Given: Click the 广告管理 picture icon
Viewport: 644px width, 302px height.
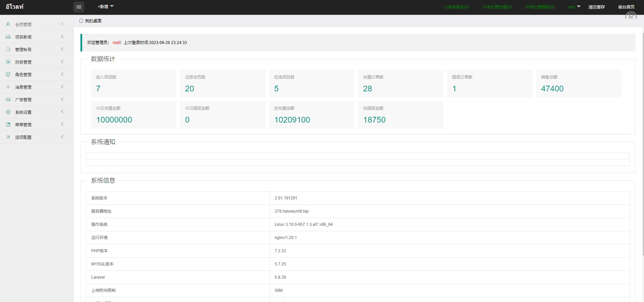Looking at the screenshot, I should [8, 100].
